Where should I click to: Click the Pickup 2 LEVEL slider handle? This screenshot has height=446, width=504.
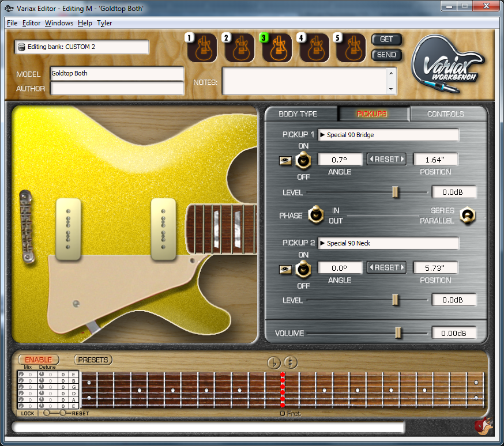pos(395,300)
